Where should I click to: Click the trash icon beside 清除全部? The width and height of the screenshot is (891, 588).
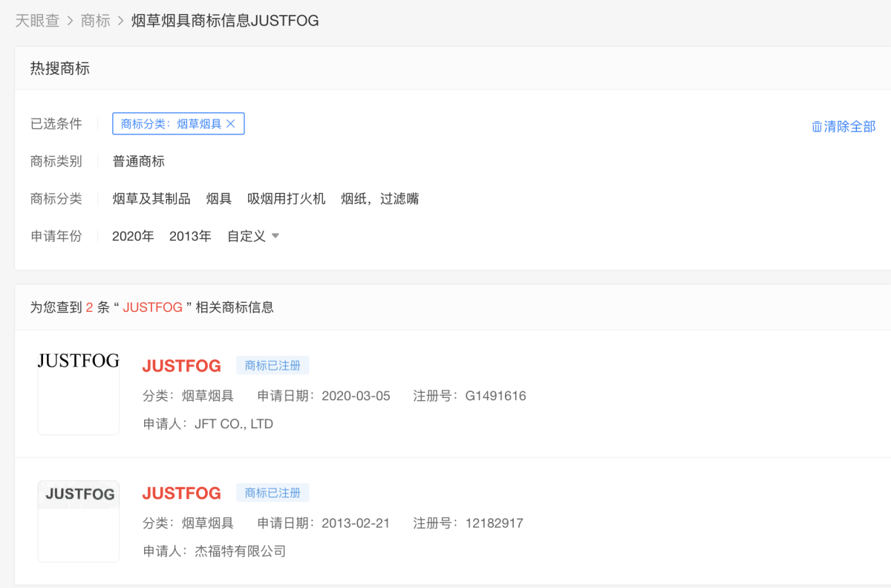[817, 126]
